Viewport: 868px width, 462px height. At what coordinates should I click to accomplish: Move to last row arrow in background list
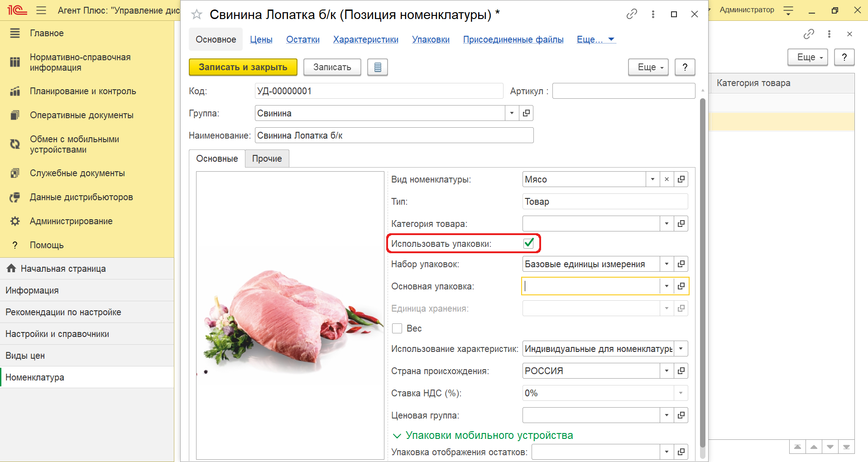(846, 447)
